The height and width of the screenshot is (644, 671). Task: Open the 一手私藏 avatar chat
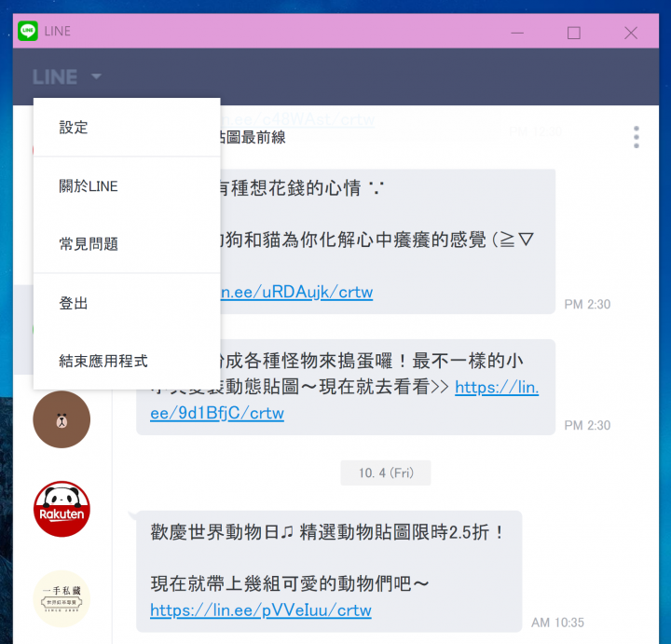click(62, 598)
